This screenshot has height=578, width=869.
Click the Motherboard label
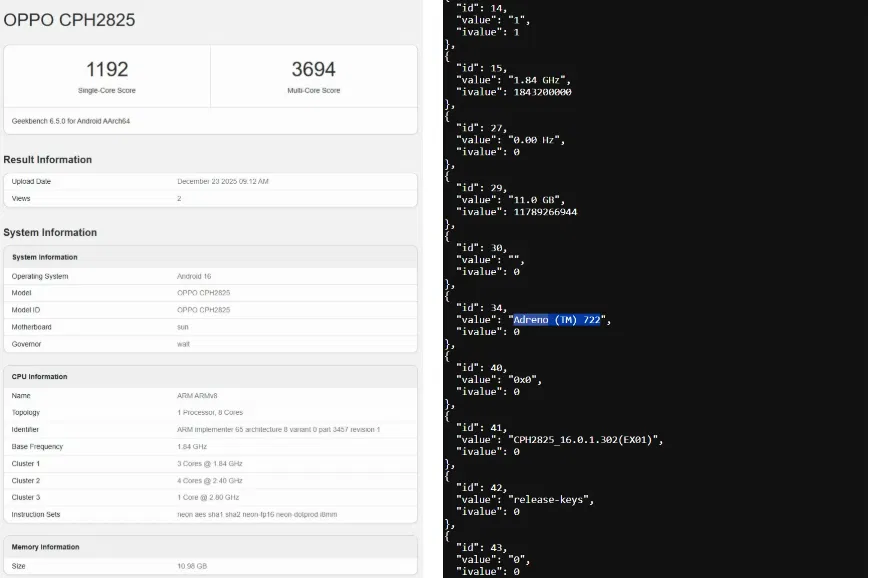point(32,327)
